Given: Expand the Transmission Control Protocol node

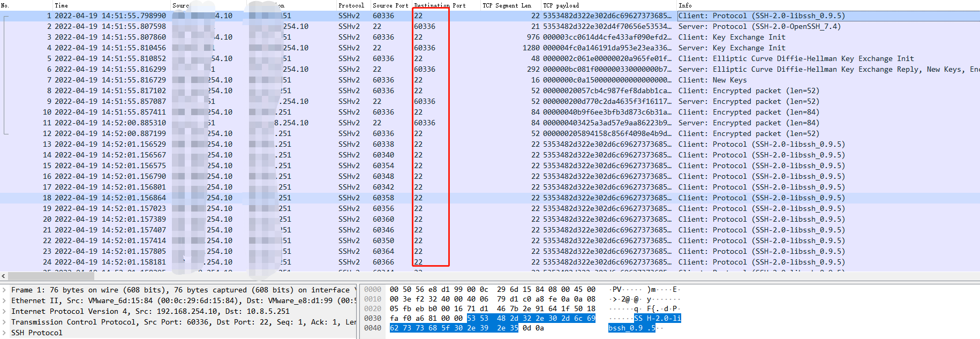Looking at the screenshot, I should click(x=5, y=322).
